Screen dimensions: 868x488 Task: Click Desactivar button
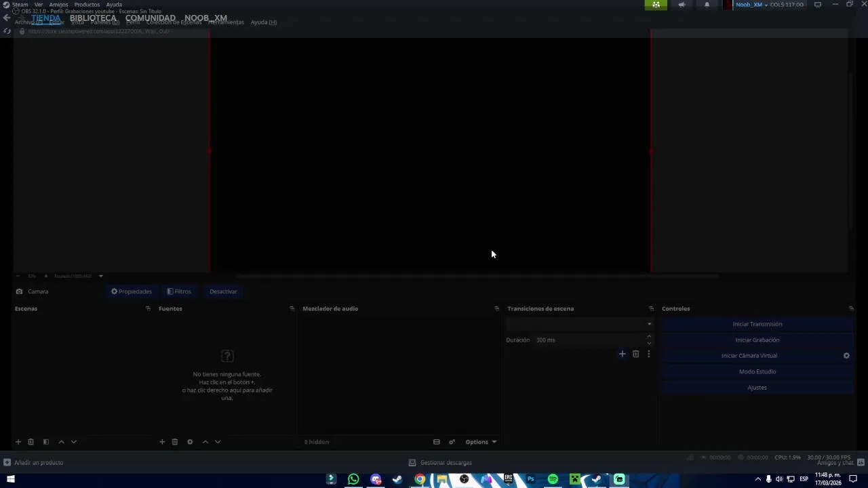pos(223,291)
